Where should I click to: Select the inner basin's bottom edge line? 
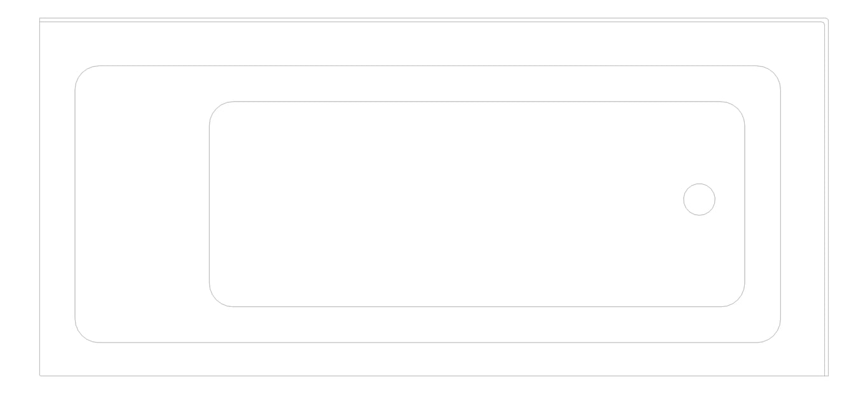click(x=477, y=307)
